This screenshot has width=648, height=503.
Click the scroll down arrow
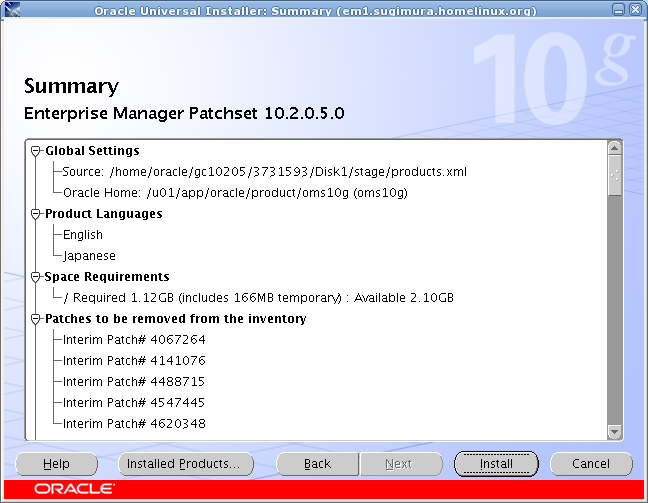tap(615, 432)
